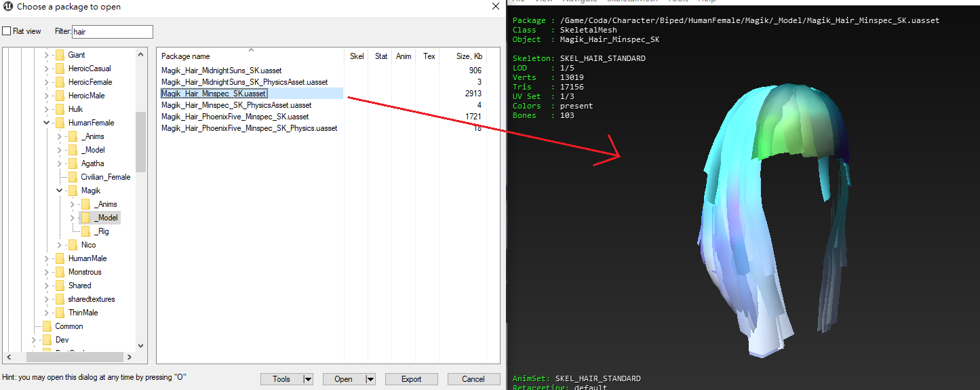The image size is (980, 390).
Task: Select the Civilian_Female folder icon
Action: pyautogui.click(x=73, y=177)
